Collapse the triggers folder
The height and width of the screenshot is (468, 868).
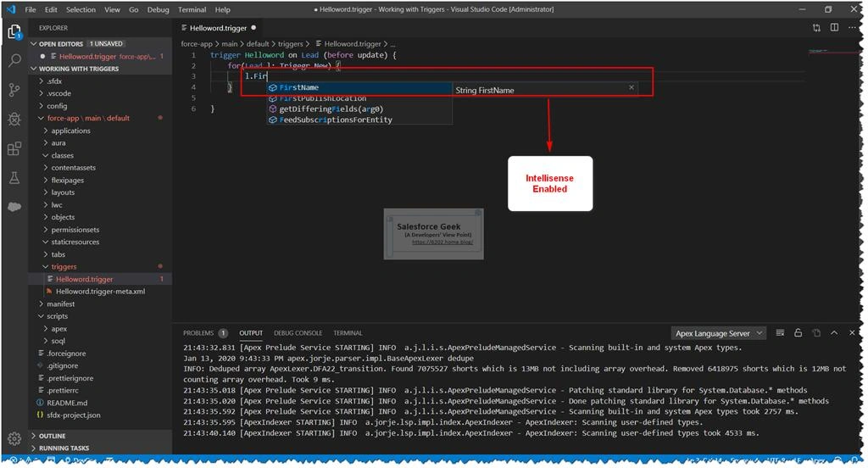click(x=100, y=266)
